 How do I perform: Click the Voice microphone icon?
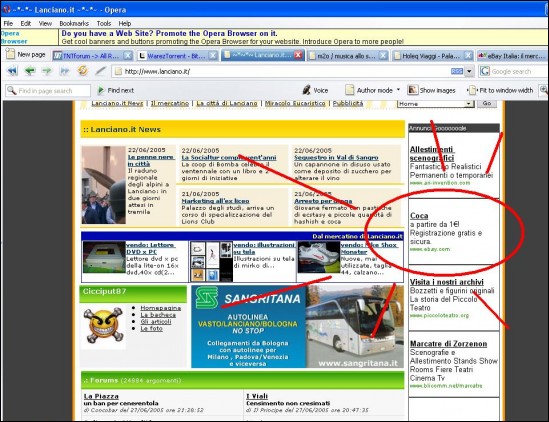pyautogui.click(x=307, y=90)
